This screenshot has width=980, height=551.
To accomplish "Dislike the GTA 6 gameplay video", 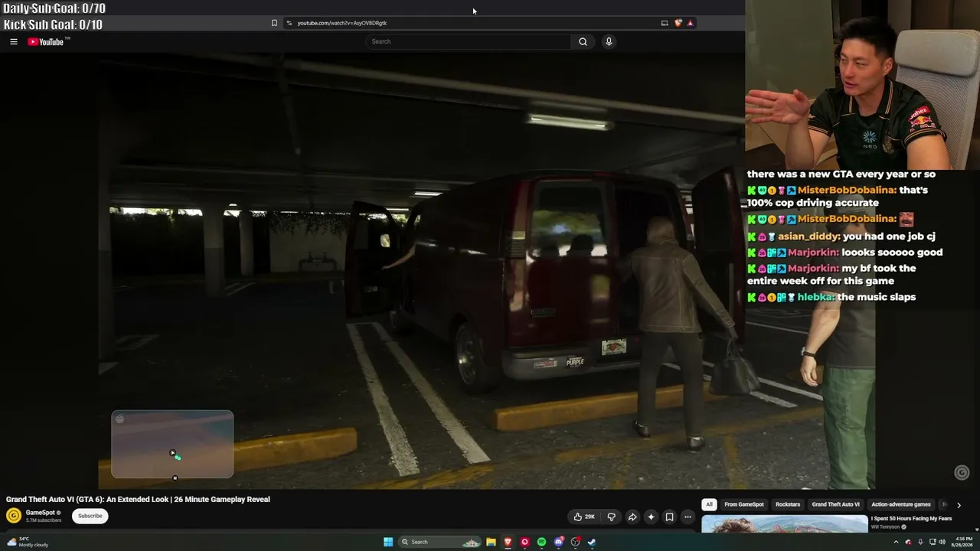I will 611,517.
